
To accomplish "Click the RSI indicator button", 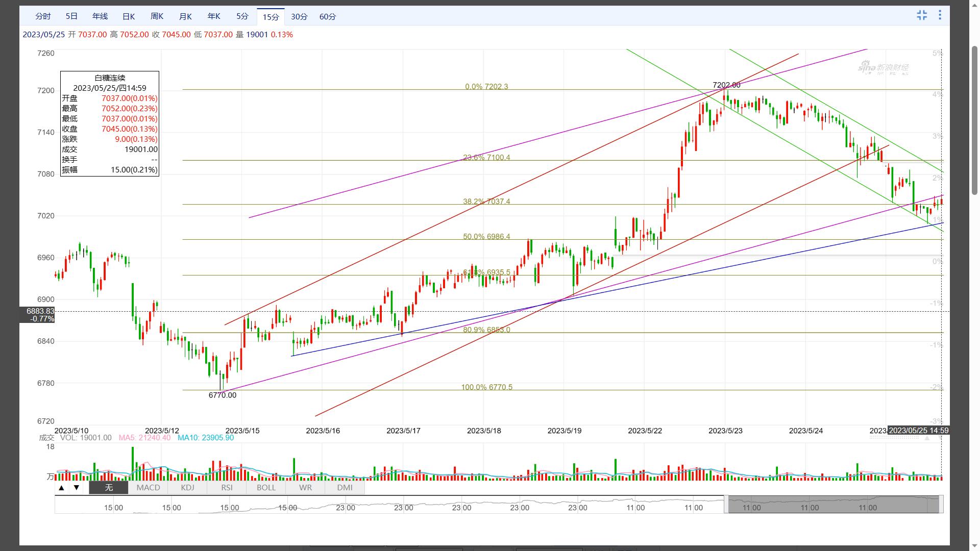I will pyautogui.click(x=227, y=488).
